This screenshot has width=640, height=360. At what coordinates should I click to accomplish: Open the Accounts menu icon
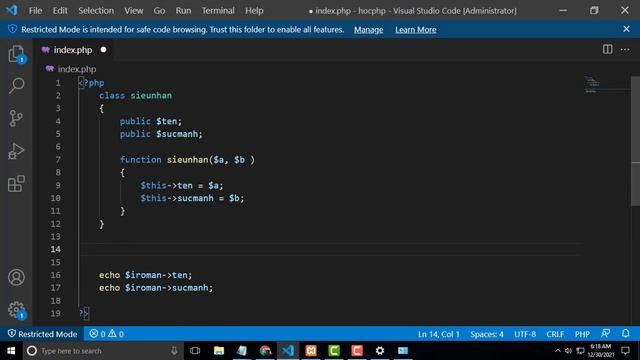[x=16, y=278]
